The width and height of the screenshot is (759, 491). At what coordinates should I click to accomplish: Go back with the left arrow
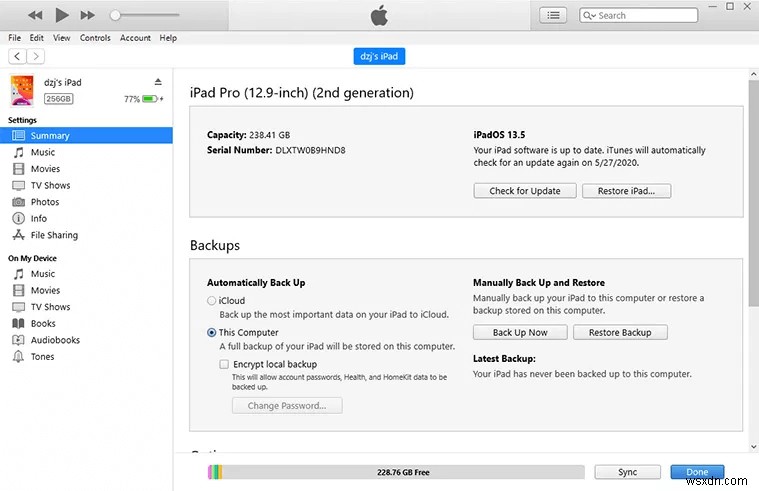tap(17, 56)
